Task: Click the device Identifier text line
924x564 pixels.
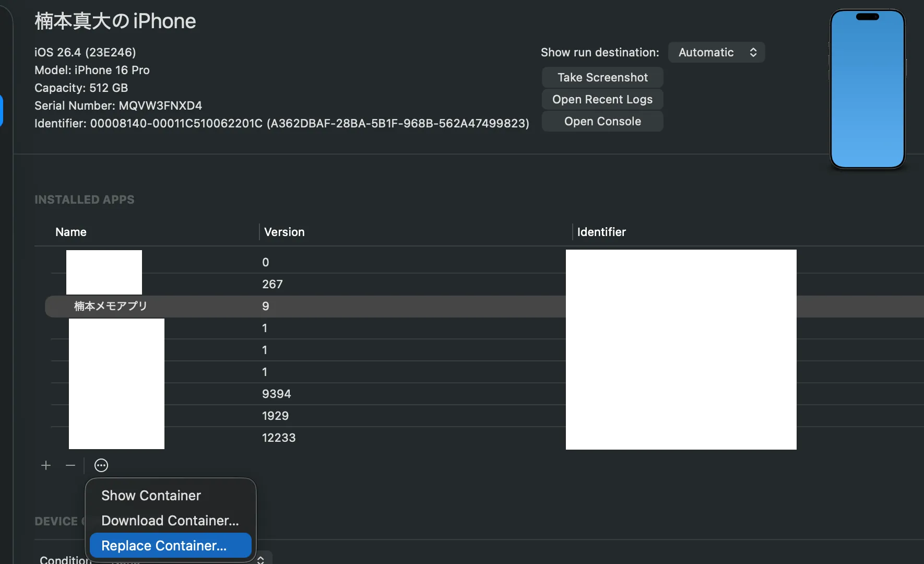Action: 282,123
